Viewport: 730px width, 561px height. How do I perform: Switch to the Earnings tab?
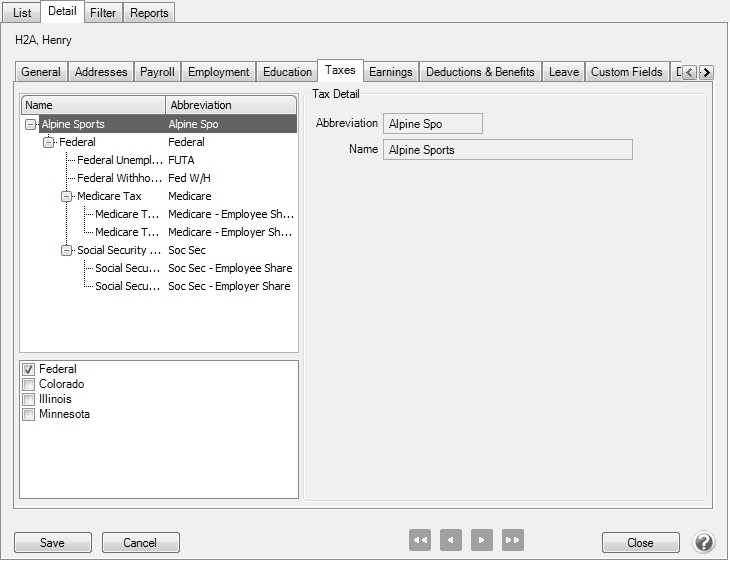coord(390,72)
